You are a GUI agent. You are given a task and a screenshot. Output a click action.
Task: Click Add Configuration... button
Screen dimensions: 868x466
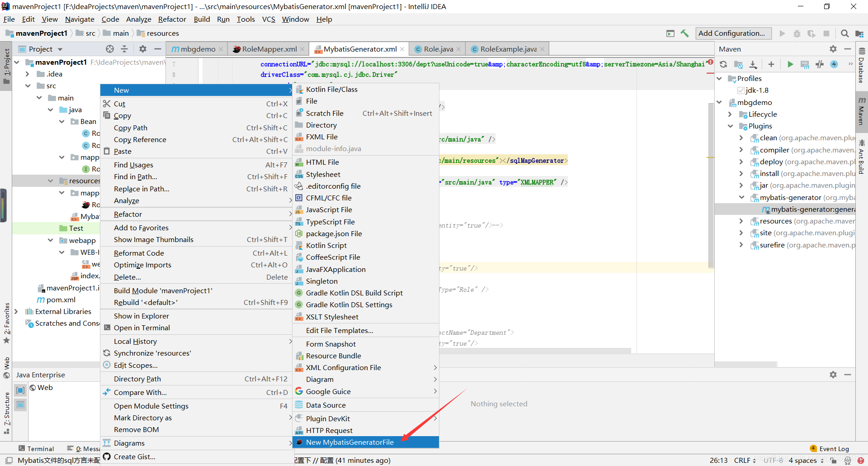click(x=732, y=33)
